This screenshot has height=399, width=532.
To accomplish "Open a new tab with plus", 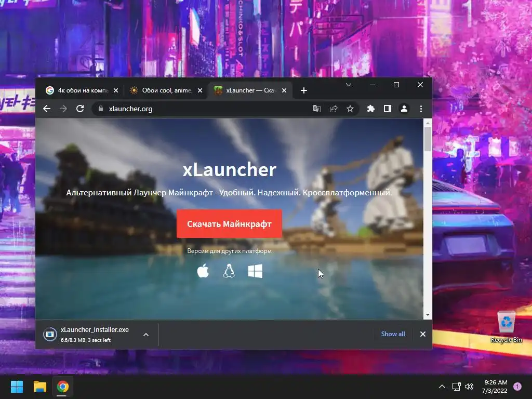I will click(x=304, y=90).
